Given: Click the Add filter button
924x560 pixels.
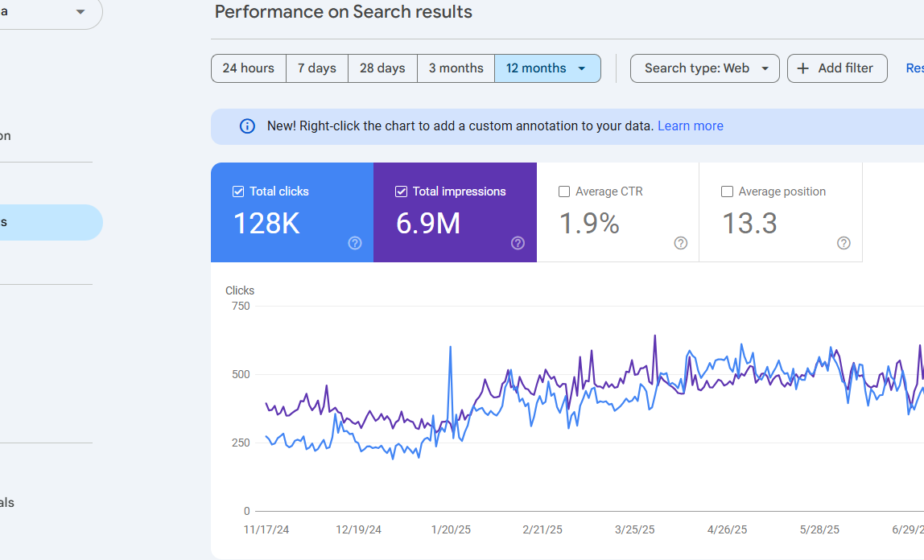Looking at the screenshot, I should click(836, 68).
